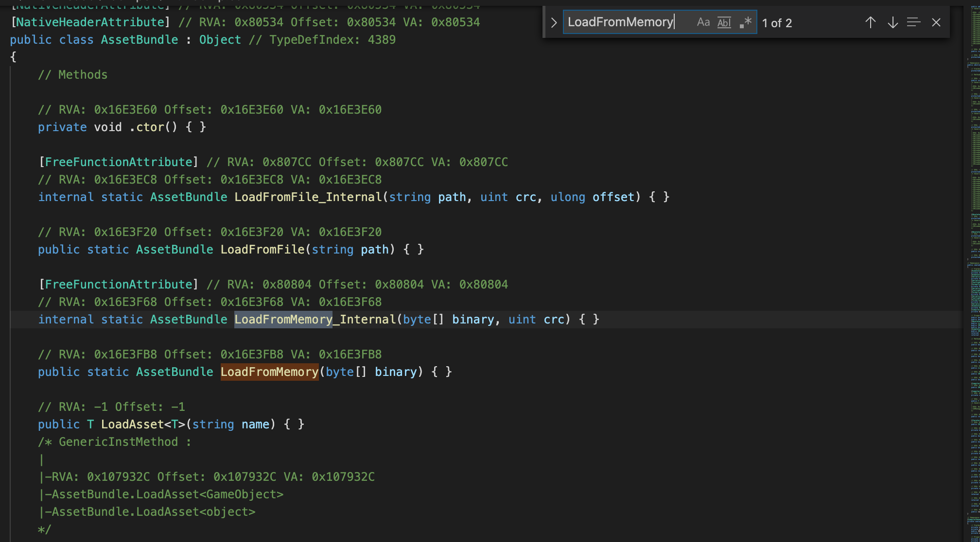This screenshot has height=542, width=980.
Task: Click the "ulong offset" parameter
Action: tap(592, 197)
